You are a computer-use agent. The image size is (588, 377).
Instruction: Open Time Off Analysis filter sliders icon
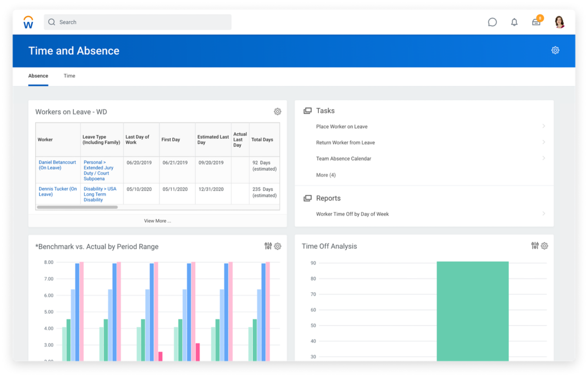coord(535,246)
